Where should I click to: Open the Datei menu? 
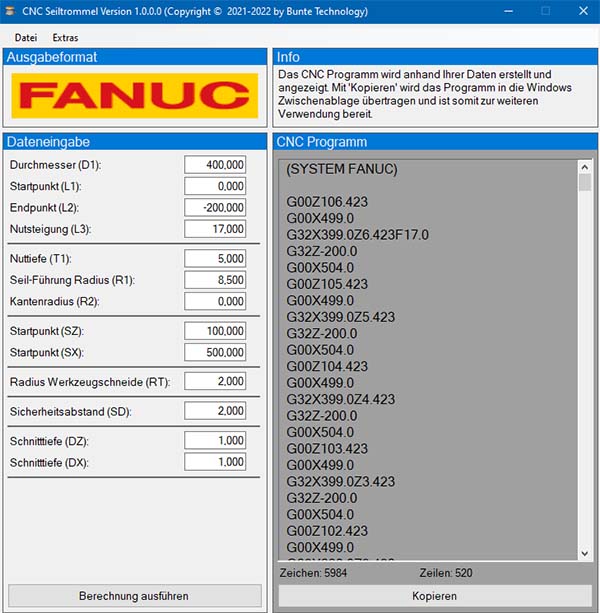click(26, 38)
